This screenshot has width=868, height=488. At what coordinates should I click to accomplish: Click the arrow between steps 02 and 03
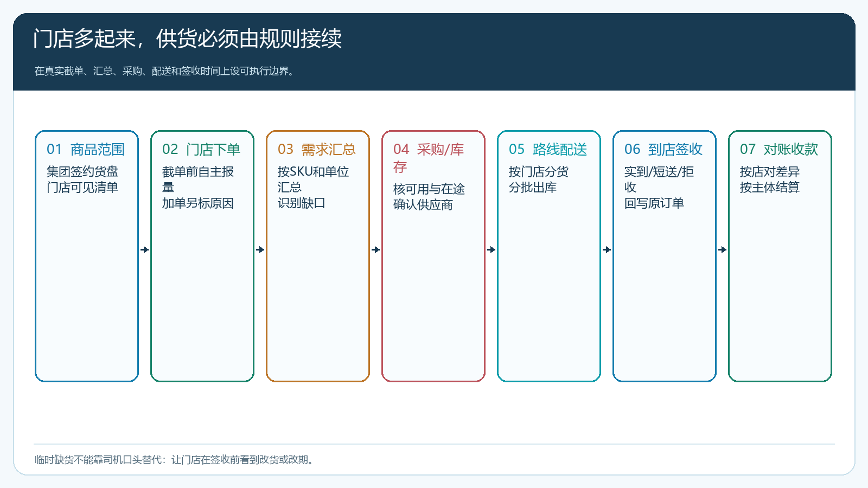point(260,250)
